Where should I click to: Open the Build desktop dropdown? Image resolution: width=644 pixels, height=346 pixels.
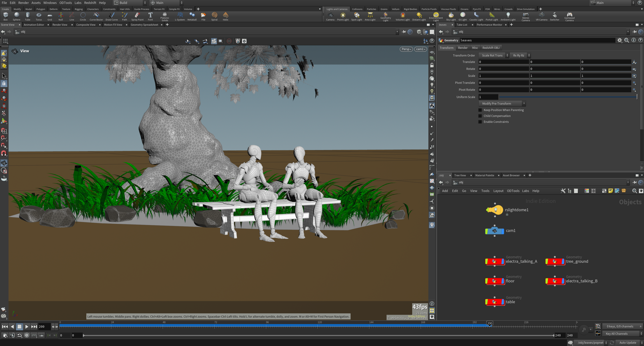(130, 3)
